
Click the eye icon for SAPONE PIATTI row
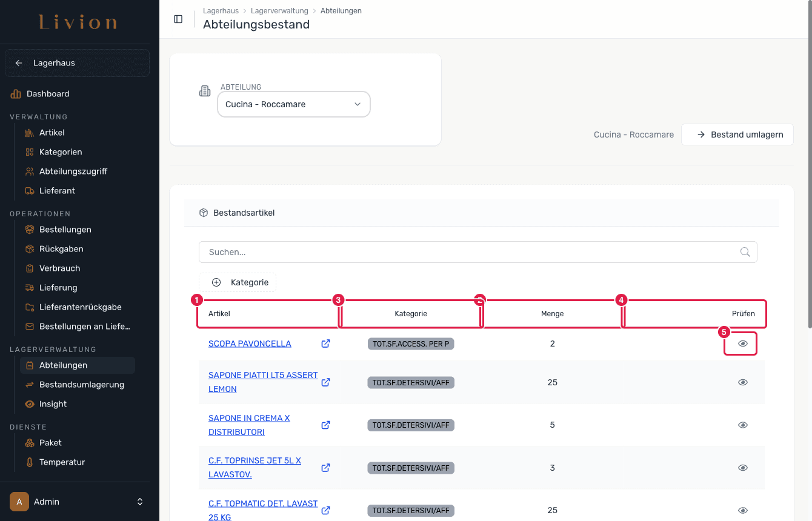(x=743, y=382)
